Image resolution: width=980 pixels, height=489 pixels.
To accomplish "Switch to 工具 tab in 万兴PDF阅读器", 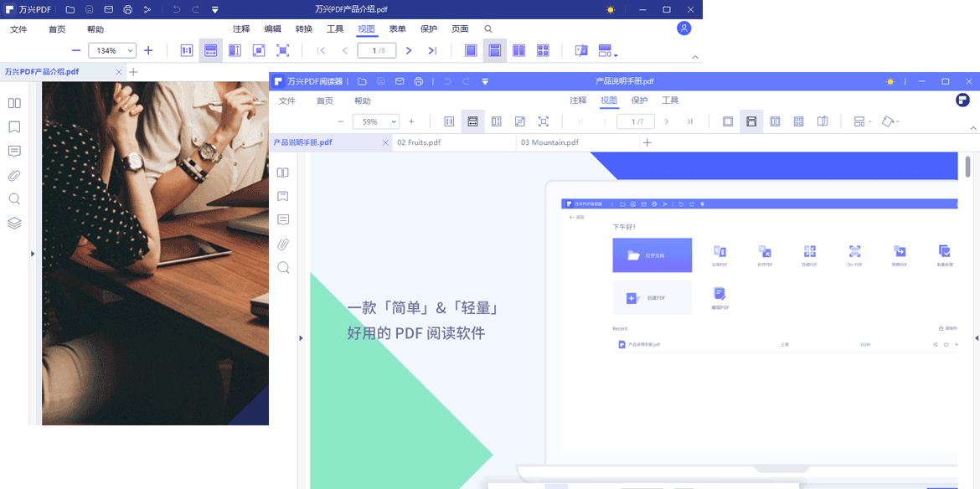I will 671,100.
